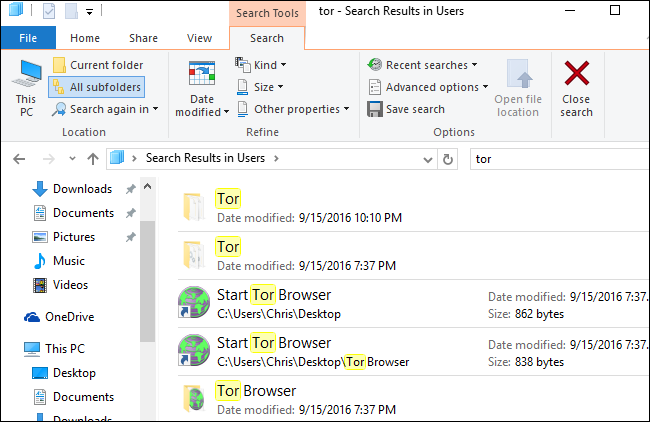Switch to the View ribbon tab
This screenshot has width=650, height=422.
(x=199, y=38)
